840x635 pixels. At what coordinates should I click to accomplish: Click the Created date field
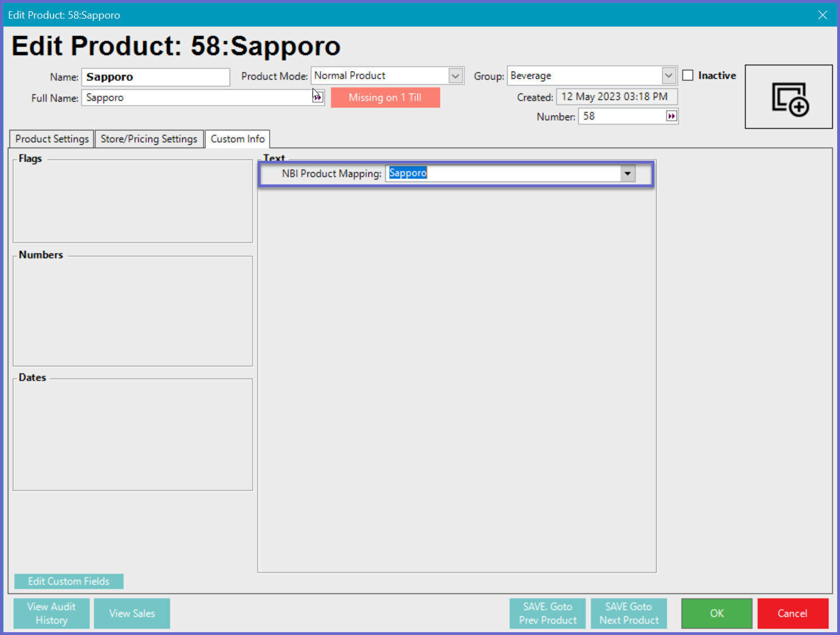point(617,96)
